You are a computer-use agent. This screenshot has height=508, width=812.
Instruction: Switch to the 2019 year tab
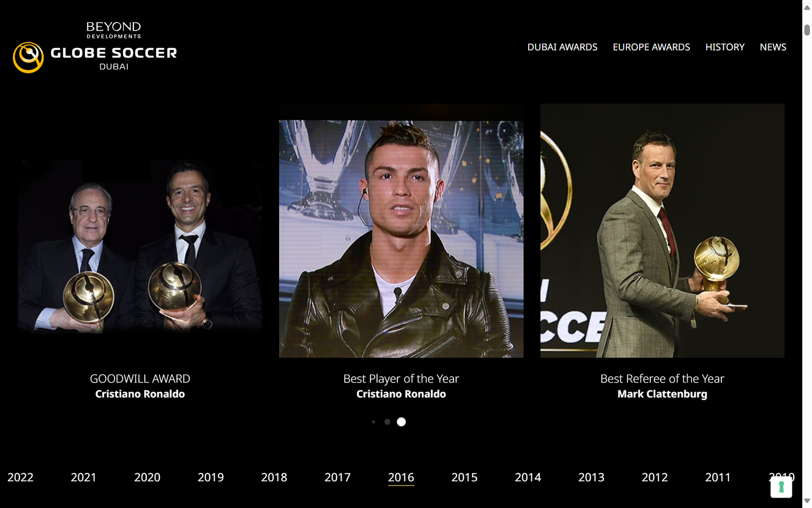pos(211,477)
